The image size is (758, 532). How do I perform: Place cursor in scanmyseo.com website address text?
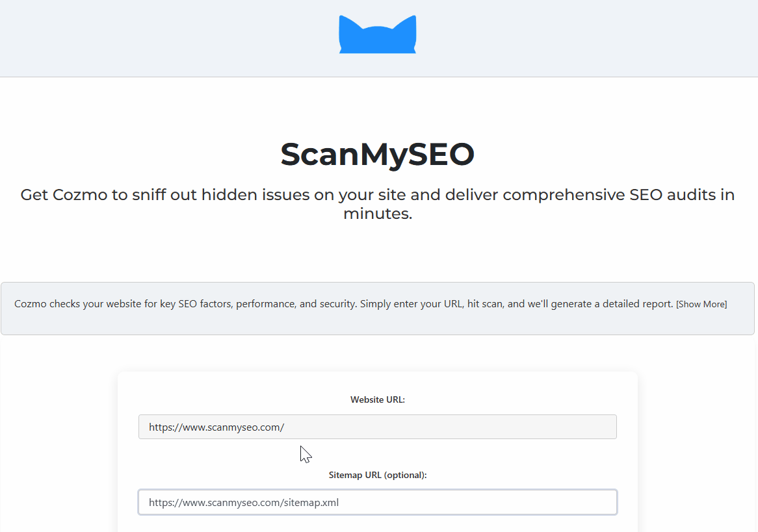216,427
